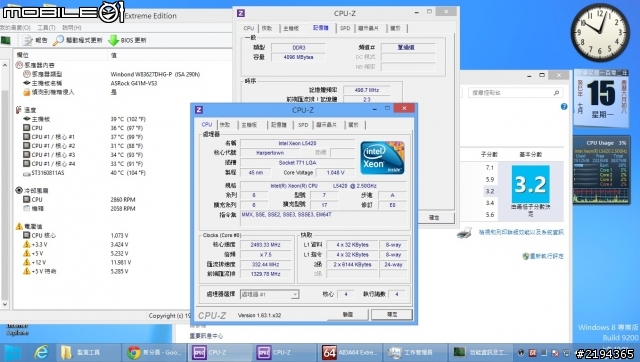Open the SPD tab in front CPU-Z

pyautogui.click(x=303, y=124)
